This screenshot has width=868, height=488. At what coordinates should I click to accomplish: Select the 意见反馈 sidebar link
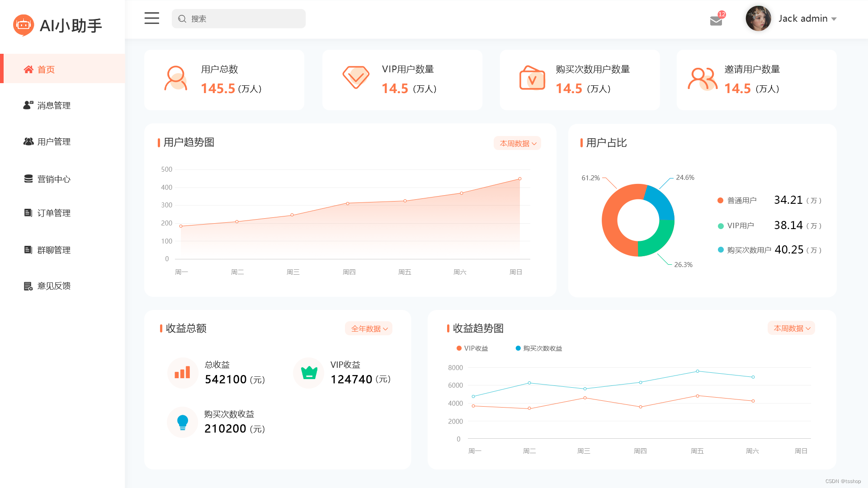point(53,286)
